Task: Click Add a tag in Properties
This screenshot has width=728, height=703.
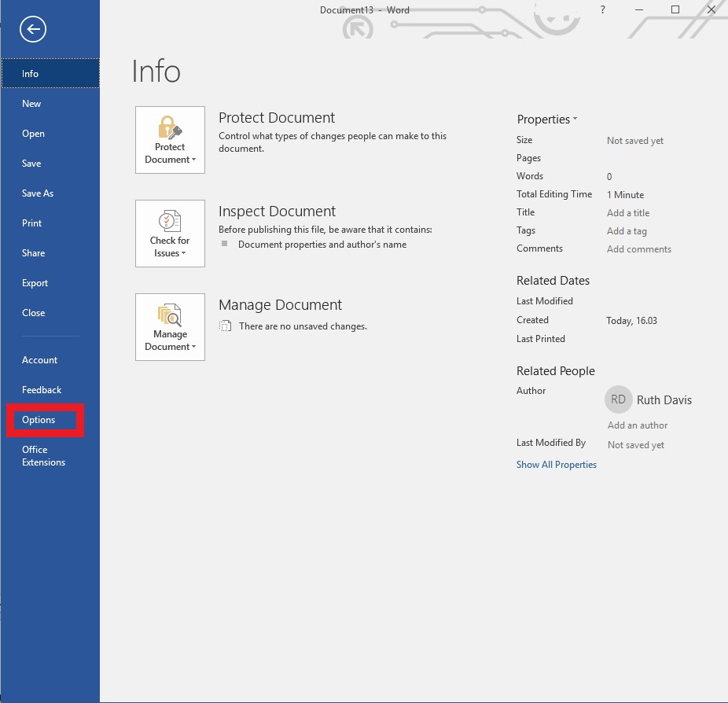Action: [x=627, y=230]
